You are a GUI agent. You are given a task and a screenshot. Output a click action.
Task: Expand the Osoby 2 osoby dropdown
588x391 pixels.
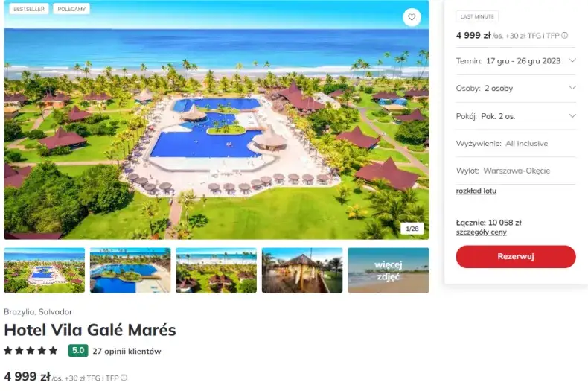click(516, 88)
